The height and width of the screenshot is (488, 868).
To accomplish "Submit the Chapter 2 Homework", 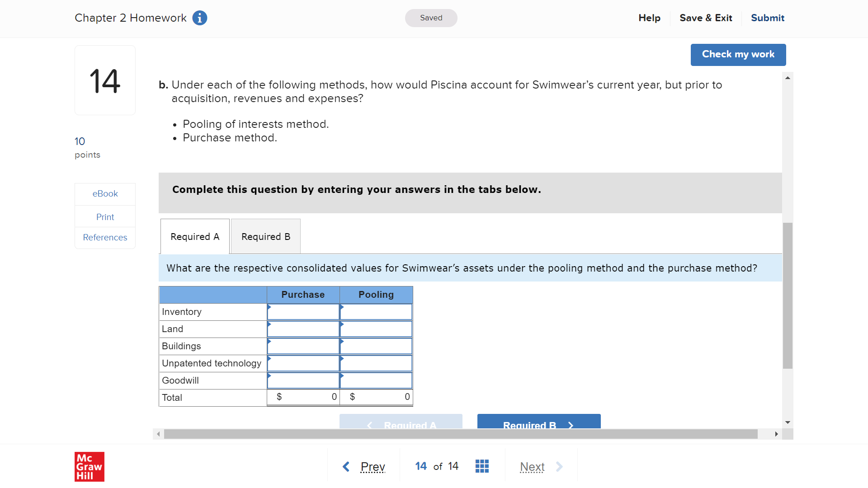I will 768,18.
